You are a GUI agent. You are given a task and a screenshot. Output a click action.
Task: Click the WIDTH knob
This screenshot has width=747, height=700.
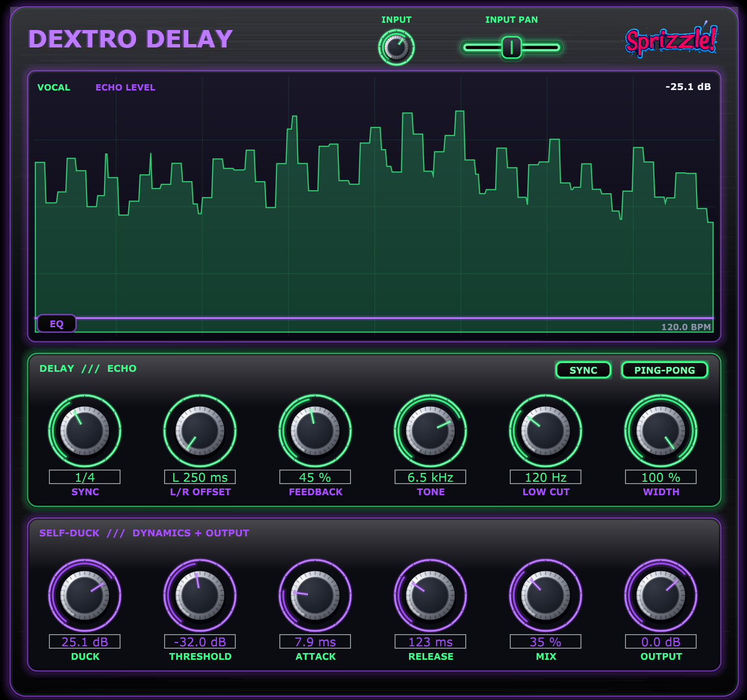point(661,431)
